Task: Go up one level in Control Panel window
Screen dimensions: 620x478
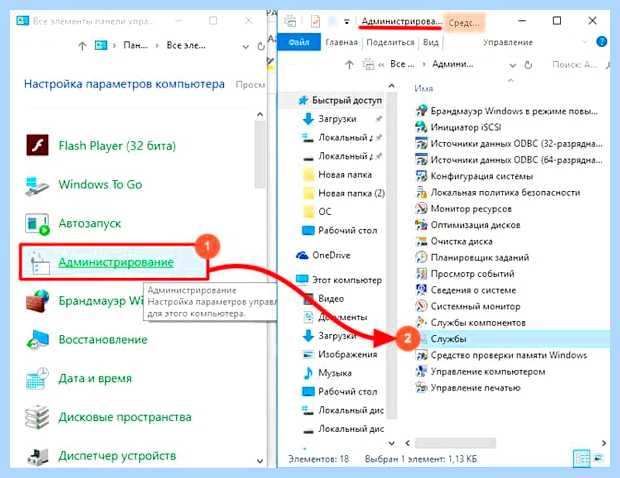Action: pos(82,46)
